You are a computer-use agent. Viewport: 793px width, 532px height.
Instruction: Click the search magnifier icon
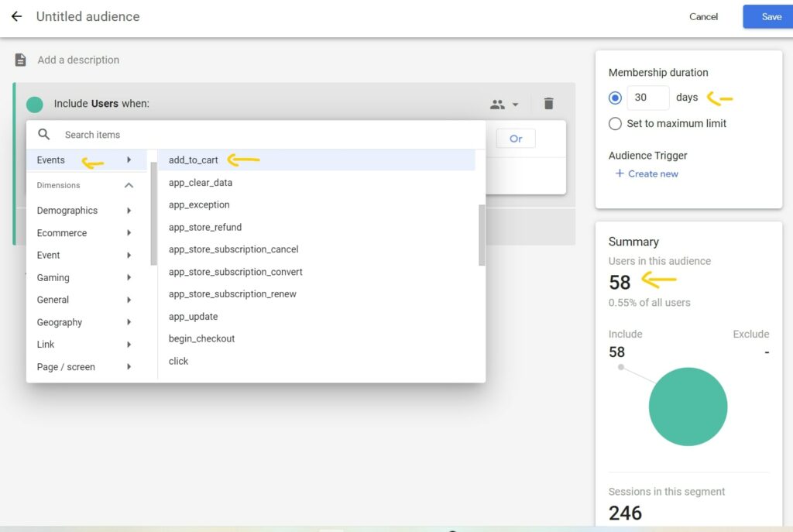pyautogui.click(x=44, y=135)
